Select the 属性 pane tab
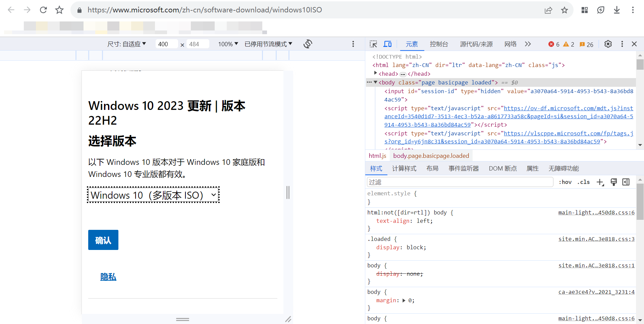 click(533, 169)
